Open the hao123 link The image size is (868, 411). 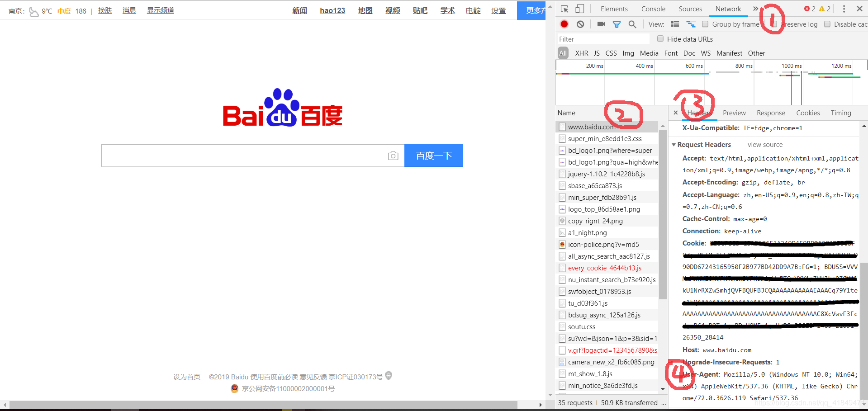click(x=332, y=10)
